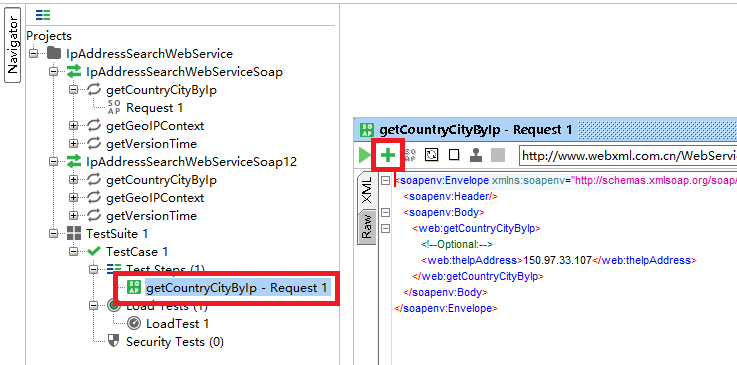737x365 pixels.
Task: Select getGeoIPContext under IpAddressSearchWebServiceSoap12 label
Action: (155, 198)
